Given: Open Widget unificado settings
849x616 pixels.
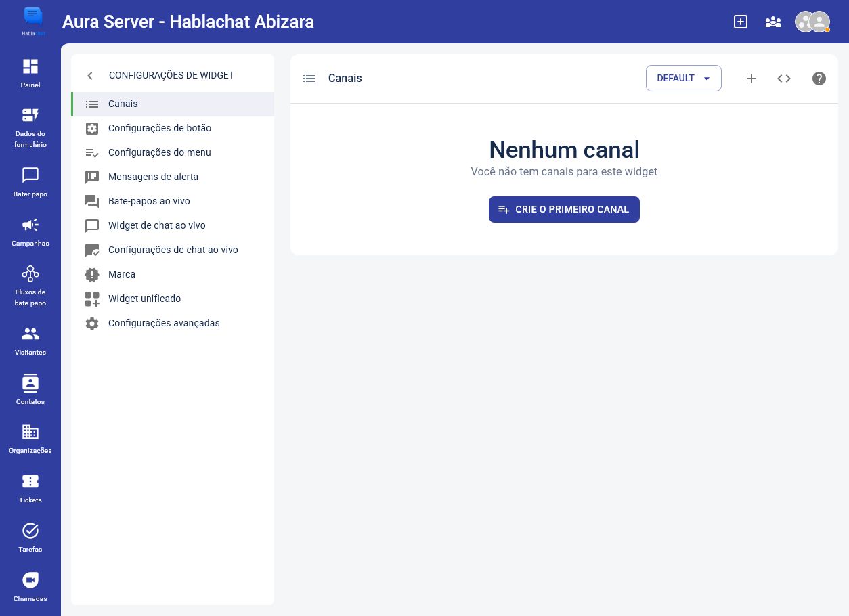Looking at the screenshot, I should 173,299.
